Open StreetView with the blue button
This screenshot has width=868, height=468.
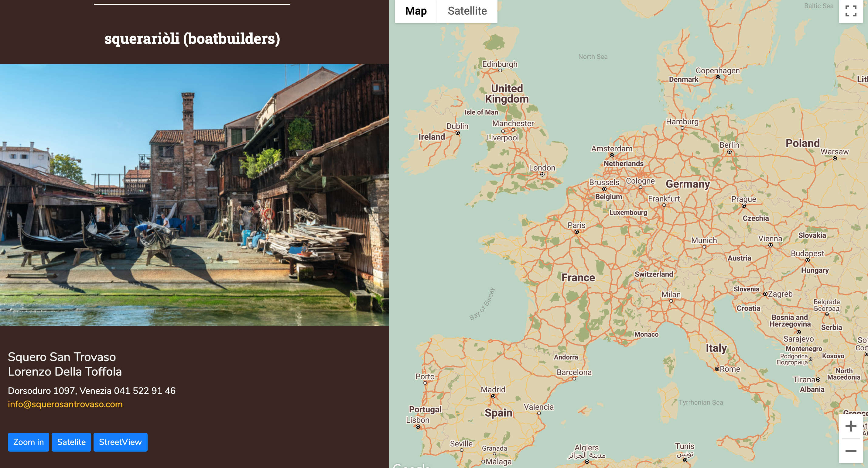pyautogui.click(x=120, y=442)
